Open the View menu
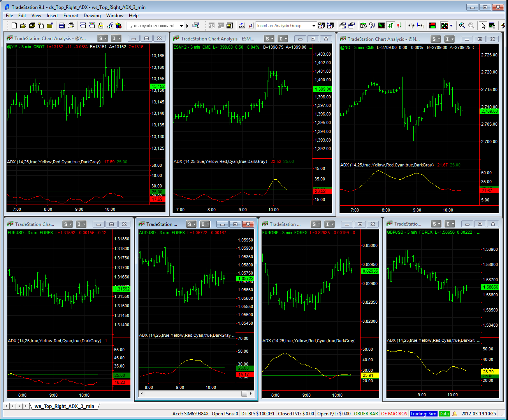The width and height of the screenshot is (508, 420). point(36,16)
